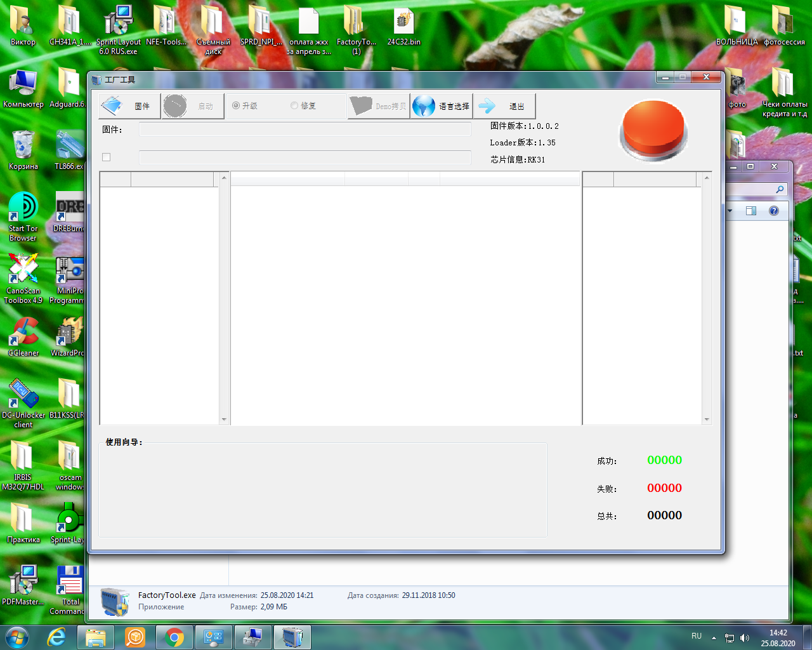Open the SPRD_NPI desktop folder

[x=261, y=27]
